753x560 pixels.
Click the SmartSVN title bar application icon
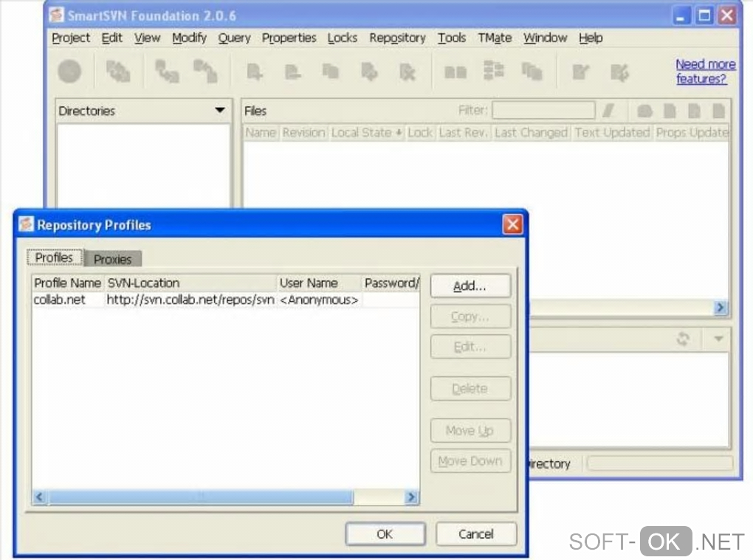(x=57, y=15)
